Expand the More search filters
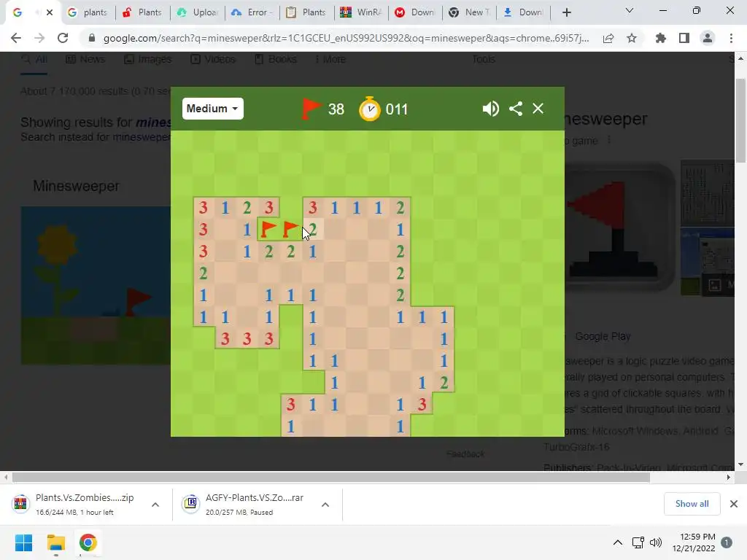Image resolution: width=747 pixels, height=560 pixels. coord(330,59)
